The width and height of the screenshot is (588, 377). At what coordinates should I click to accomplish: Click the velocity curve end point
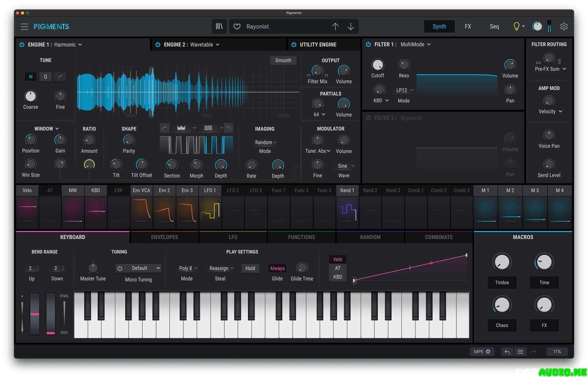[466, 255]
